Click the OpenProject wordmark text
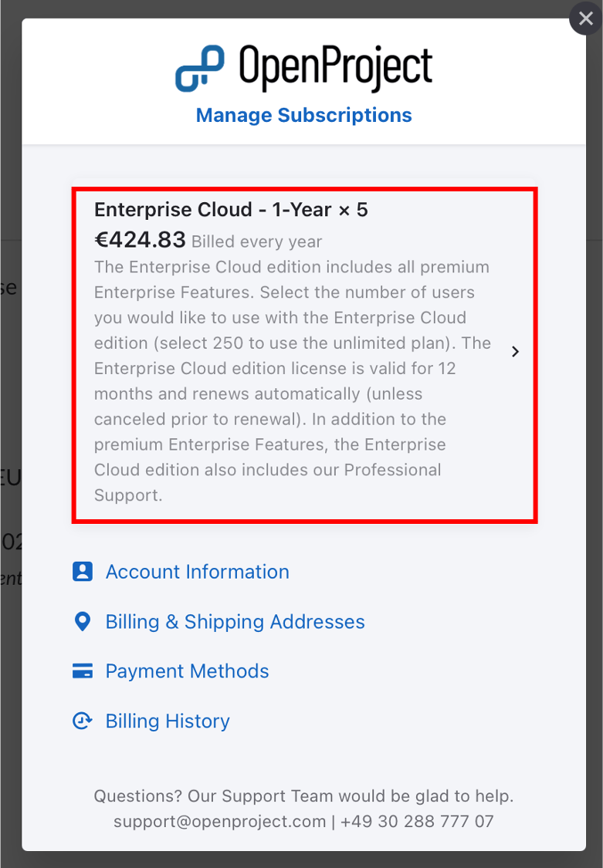The width and height of the screenshot is (603, 868). point(335,68)
